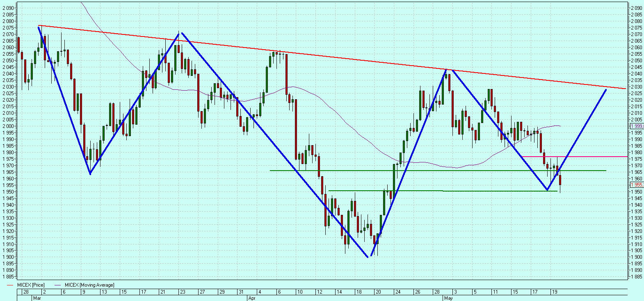
Task: Select the upper green horizontal line near 1 965
Action: [438, 170]
